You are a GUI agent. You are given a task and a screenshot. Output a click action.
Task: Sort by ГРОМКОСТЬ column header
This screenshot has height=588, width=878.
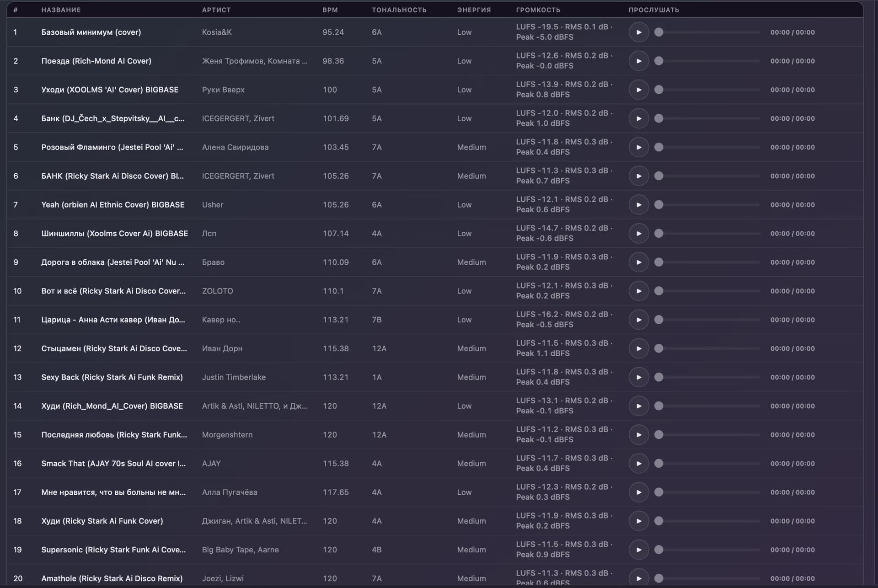538,10
